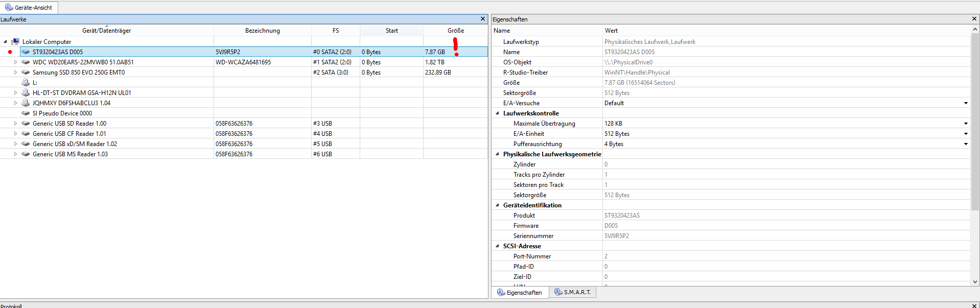Sort by FS column header
The width and height of the screenshot is (980, 308).
[336, 31]
